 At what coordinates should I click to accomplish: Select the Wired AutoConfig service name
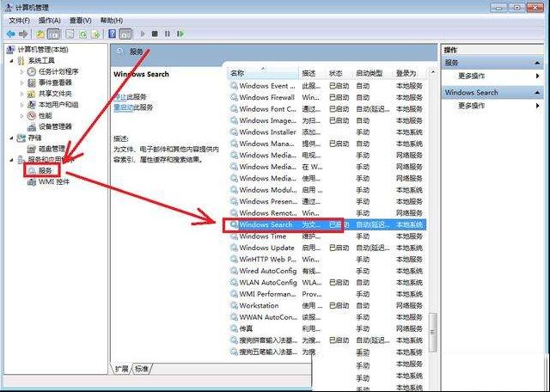[268, 271]
